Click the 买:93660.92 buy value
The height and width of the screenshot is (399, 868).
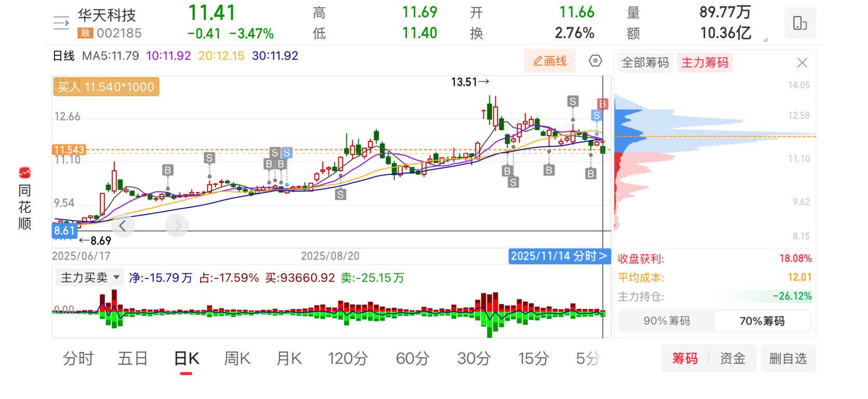[x=300, y=278]
